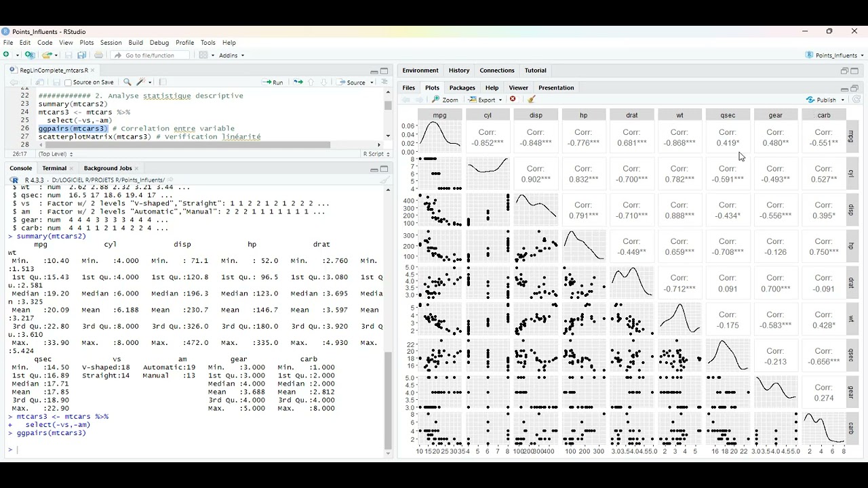Click the workspace panes grid icon
868x488 pixels.
coord(203,55)
